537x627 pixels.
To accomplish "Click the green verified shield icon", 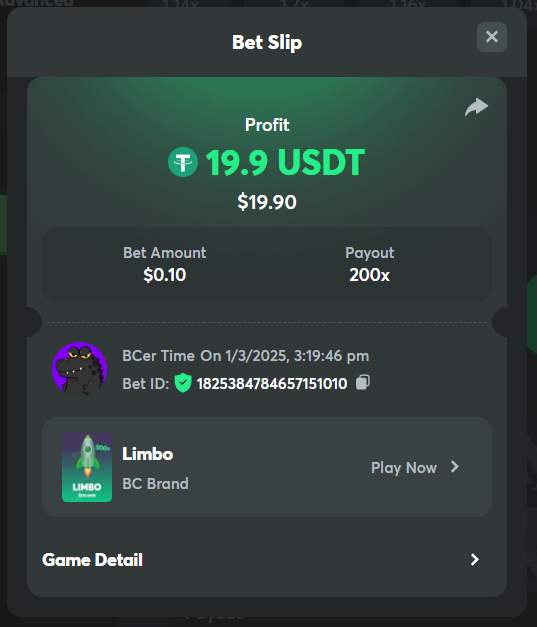I will 183,383.
